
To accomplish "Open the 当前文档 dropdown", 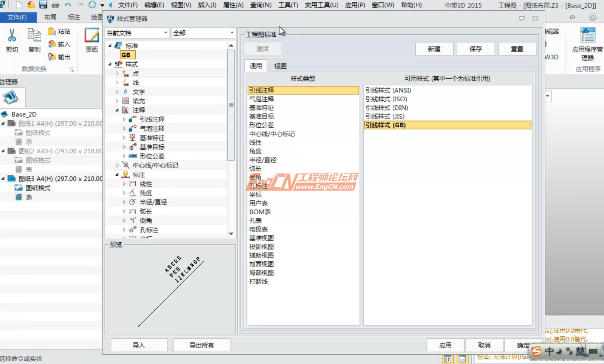I will tap(137, 33).
